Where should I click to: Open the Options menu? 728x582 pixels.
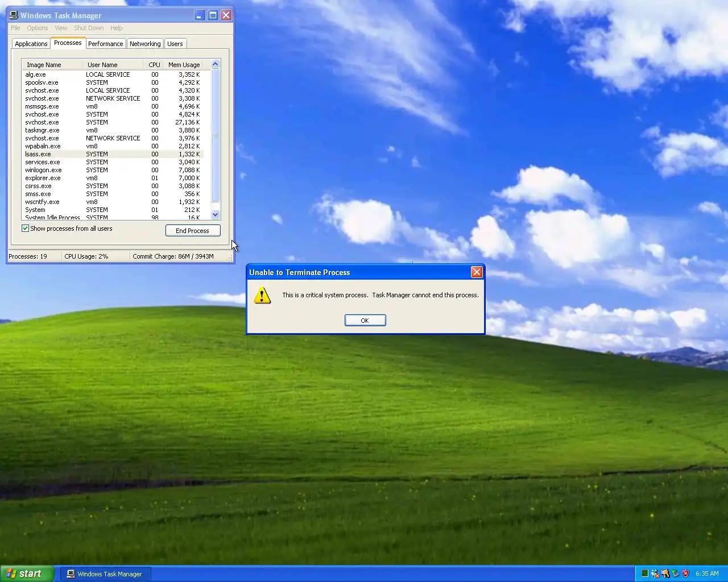pos(38,28)
